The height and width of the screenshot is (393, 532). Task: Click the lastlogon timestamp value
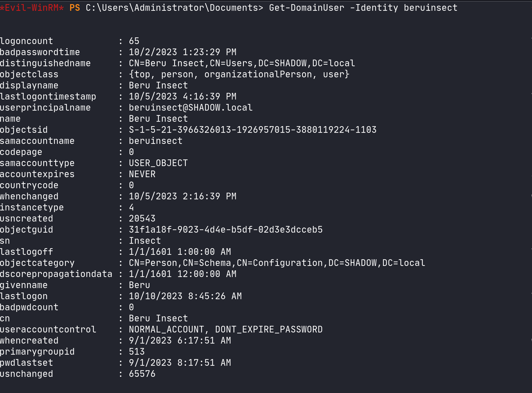point(185,296)
